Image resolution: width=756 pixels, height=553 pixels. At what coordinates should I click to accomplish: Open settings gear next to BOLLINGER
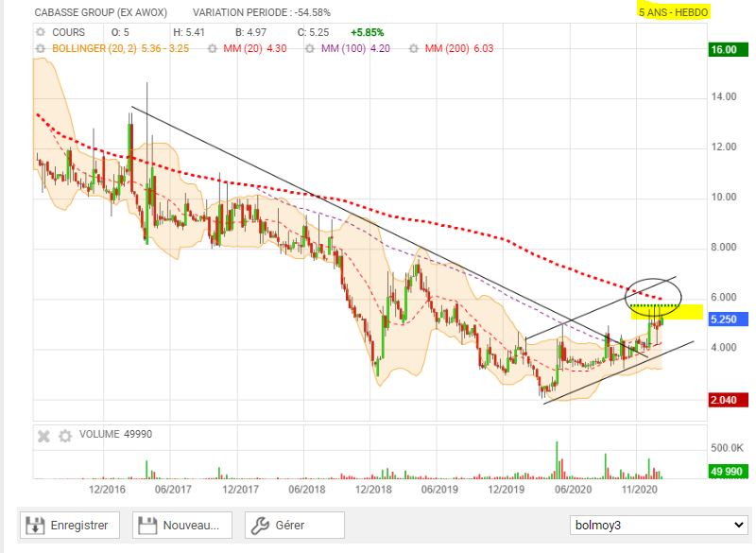point(41,49)
